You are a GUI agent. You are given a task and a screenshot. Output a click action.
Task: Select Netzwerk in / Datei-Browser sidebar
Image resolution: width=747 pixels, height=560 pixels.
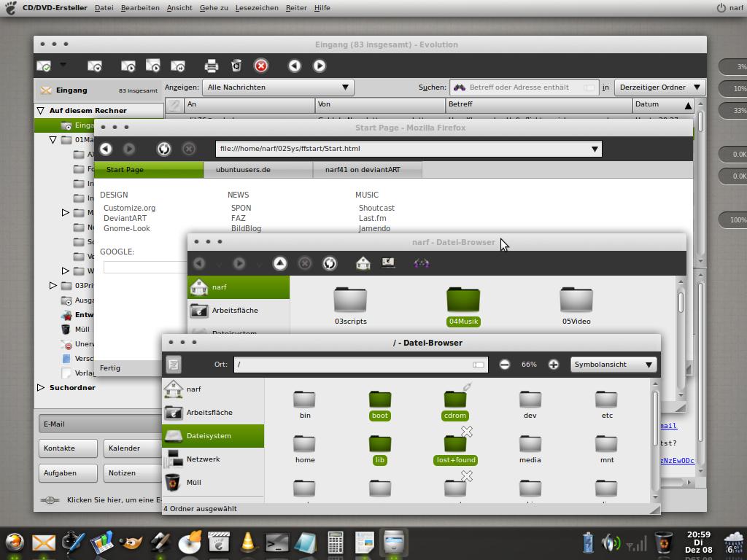point(213,459)
